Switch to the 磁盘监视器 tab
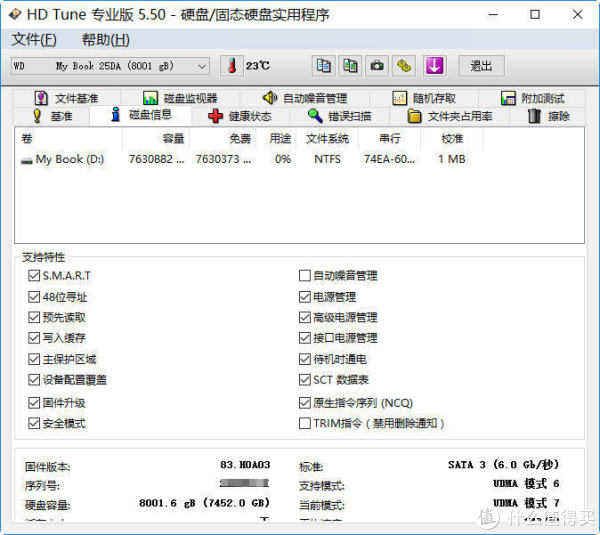The height and width of the screenshot is (535, 600). (x=180, y=98)
